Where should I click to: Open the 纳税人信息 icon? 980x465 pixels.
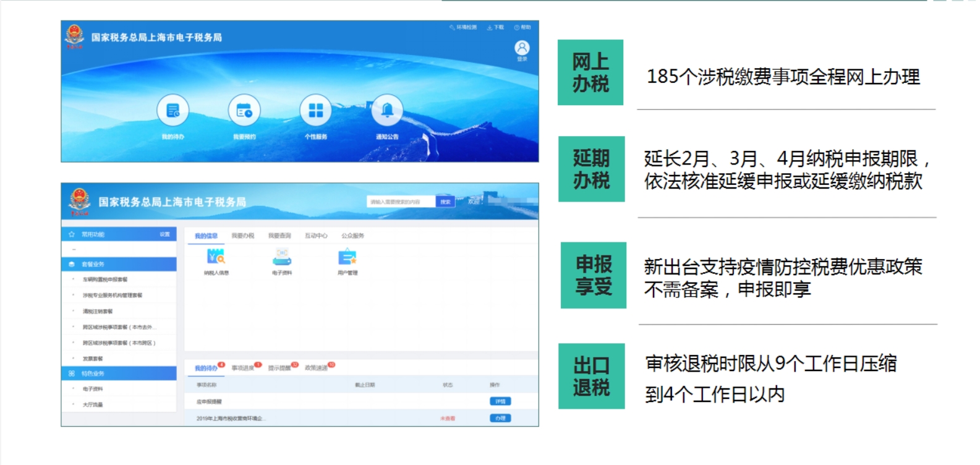[216, 257]
